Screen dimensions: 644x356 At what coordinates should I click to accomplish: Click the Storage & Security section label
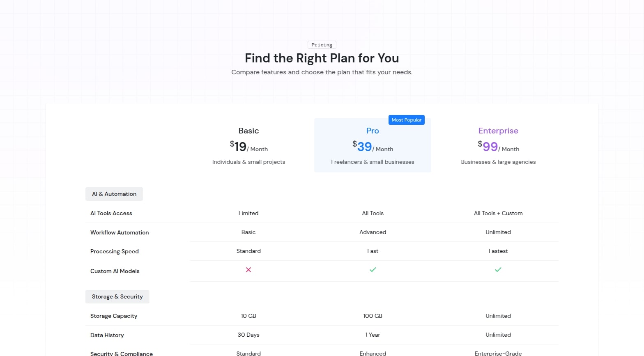pos(117,296)
